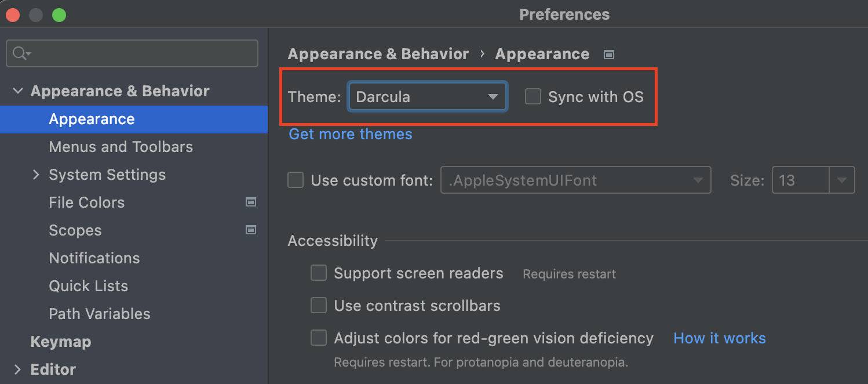Click into the preferences search field
This screenshot has width=868, height=384.
tap(132, 53)
